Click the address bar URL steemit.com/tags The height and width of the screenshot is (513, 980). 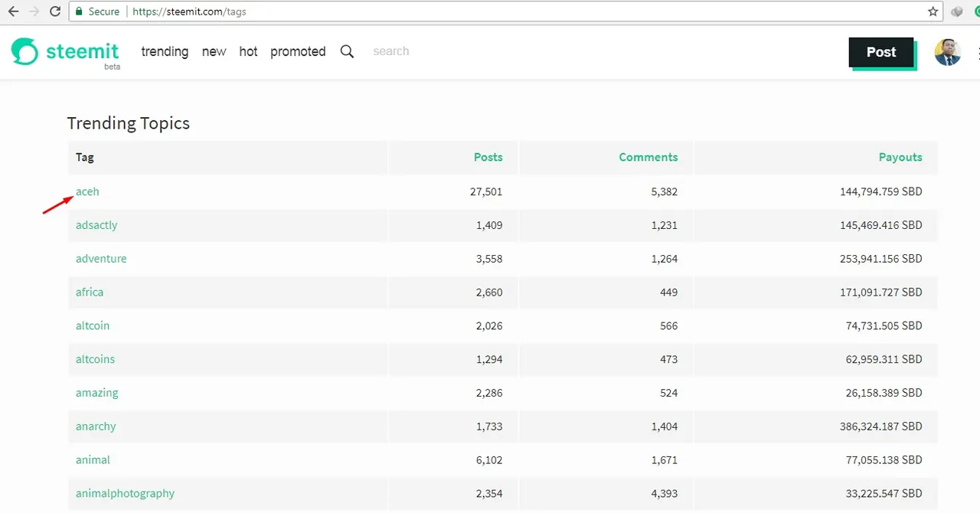(189, 11)
